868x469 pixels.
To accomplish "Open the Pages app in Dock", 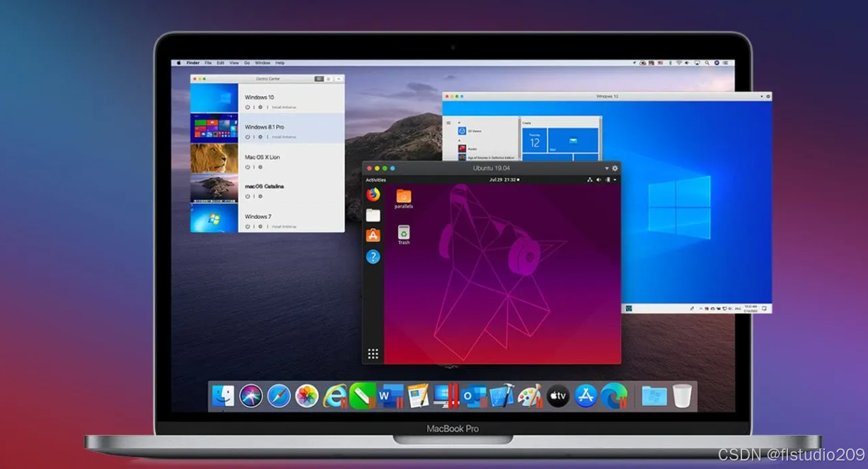I will pos(418,396).
